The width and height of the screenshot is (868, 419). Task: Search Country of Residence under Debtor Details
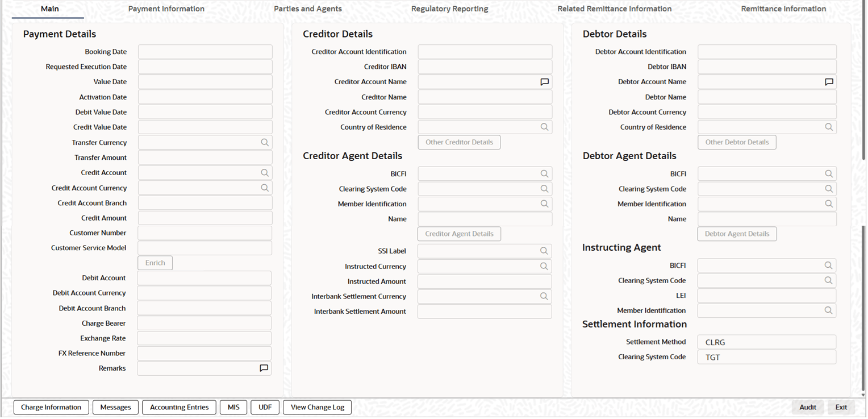829,127
